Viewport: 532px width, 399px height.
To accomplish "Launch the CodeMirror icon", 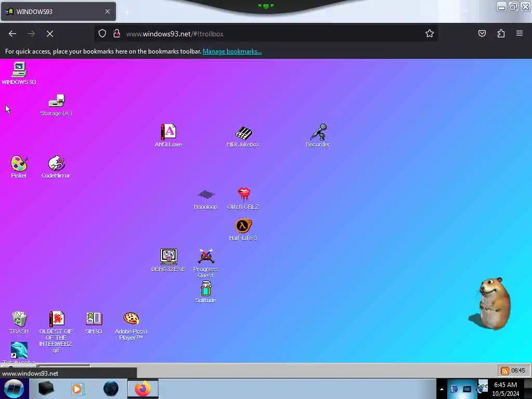I will (x=56, y=163).
